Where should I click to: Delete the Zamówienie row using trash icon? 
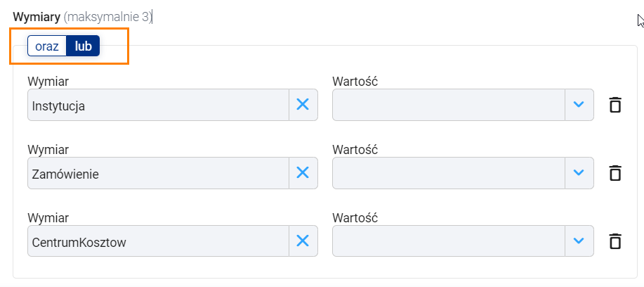(615, 173)
